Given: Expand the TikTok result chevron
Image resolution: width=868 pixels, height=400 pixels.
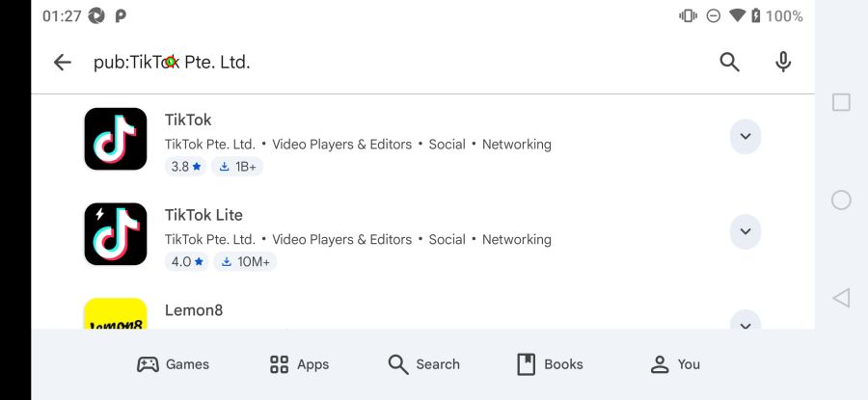Looking at the screenshot, I should [745, 137].
